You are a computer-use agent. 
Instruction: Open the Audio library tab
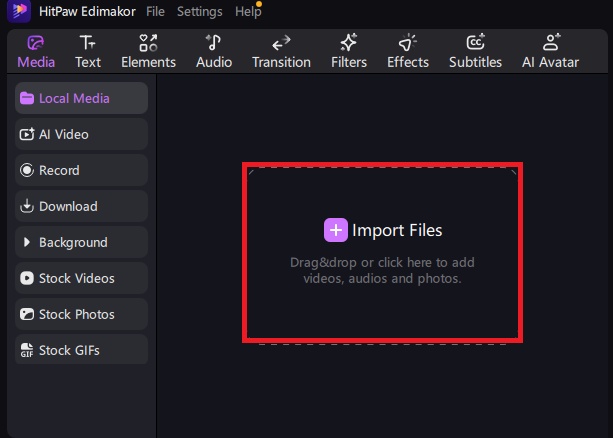tap(214, 51)
